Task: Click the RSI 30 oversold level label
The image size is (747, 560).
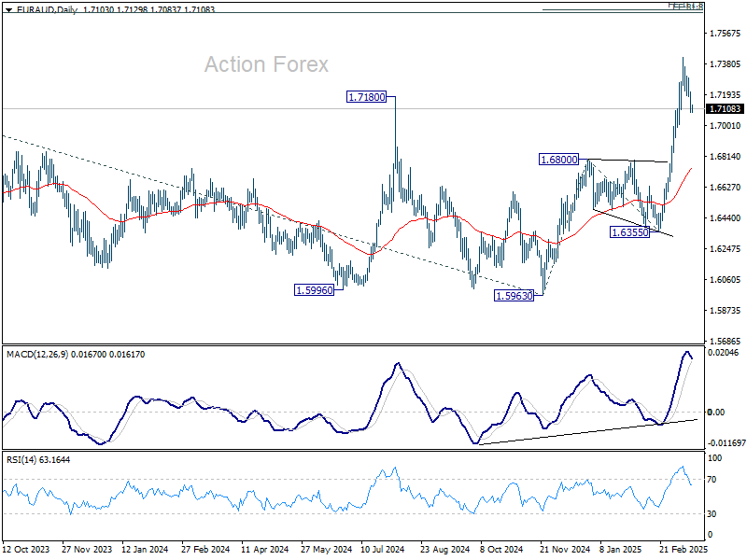Action: [x=712, y=514]
